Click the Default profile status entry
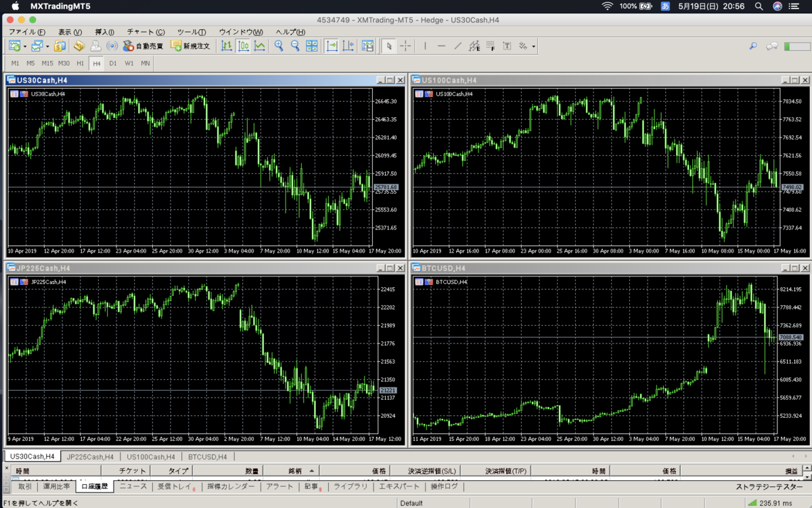Viewport: 812px width, 508px height. [x=411, y=503]
